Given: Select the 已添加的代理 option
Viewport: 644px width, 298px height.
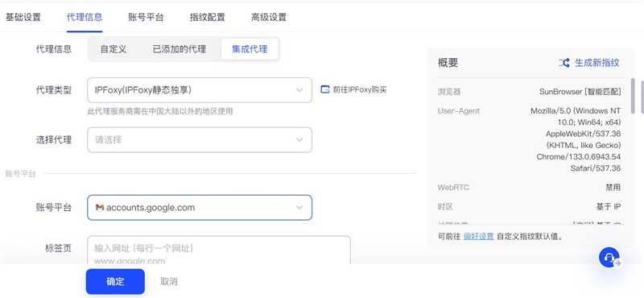Looking at the screenshot, I should [180, 49].
